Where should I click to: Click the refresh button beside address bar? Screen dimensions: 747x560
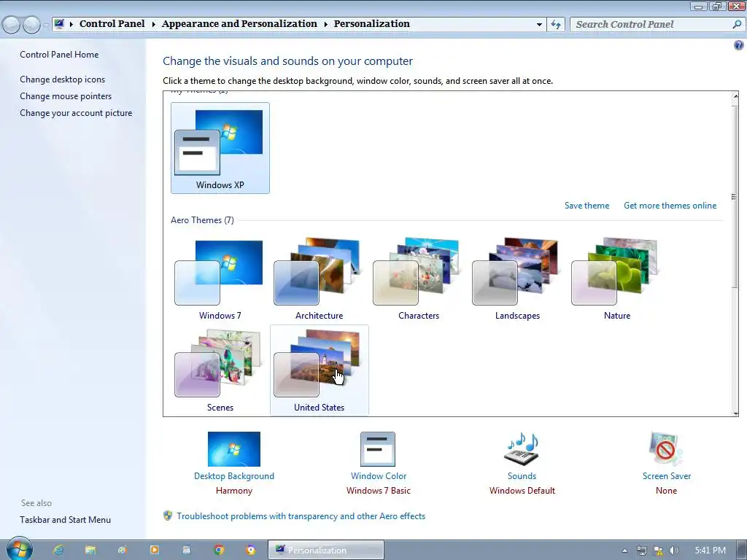click(x=556, y=24)
